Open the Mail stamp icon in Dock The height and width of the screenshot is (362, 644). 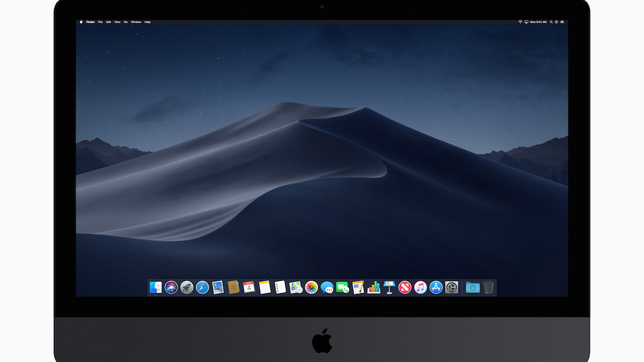point(218,287)
